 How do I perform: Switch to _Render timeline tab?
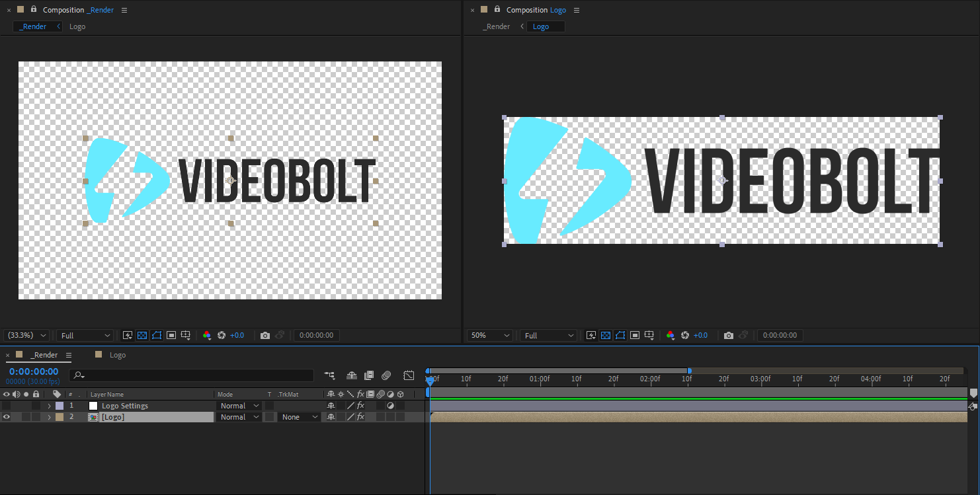click(44, 355)
